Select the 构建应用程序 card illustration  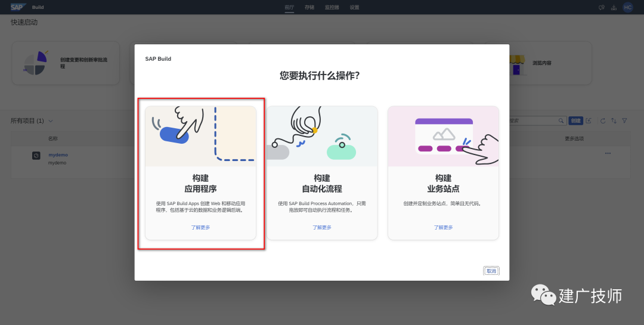200,137
